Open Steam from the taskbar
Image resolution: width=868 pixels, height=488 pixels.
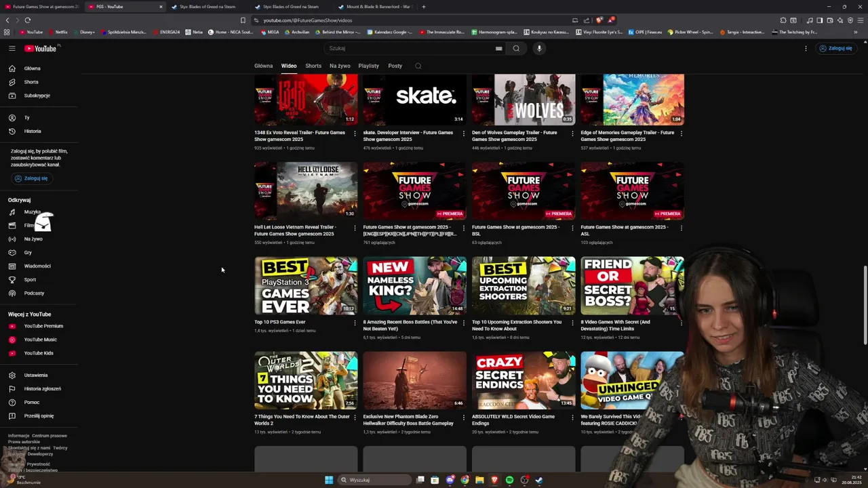pyautogui.click(x=539, y=480)
